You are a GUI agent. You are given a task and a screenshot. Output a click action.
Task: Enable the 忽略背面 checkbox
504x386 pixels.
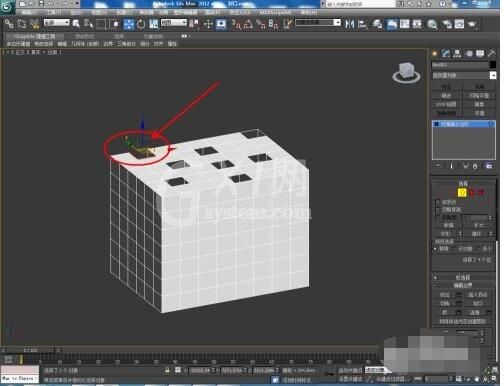pos(437,210)
